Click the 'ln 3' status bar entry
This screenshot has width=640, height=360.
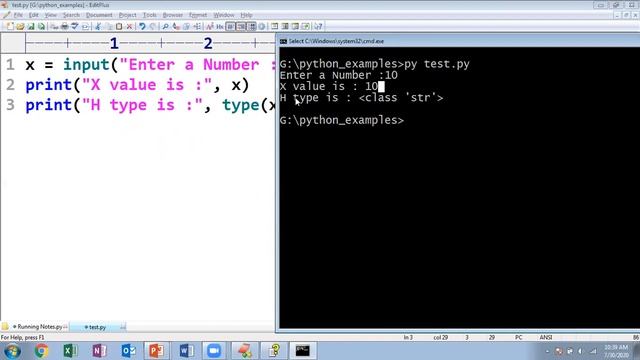[x=408, y=338]
